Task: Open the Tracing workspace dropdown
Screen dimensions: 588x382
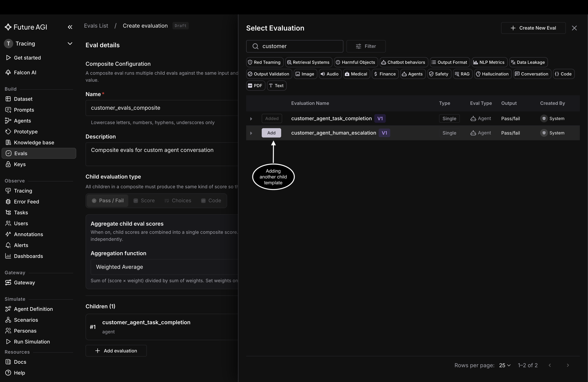Action: [x=38, y=44]
